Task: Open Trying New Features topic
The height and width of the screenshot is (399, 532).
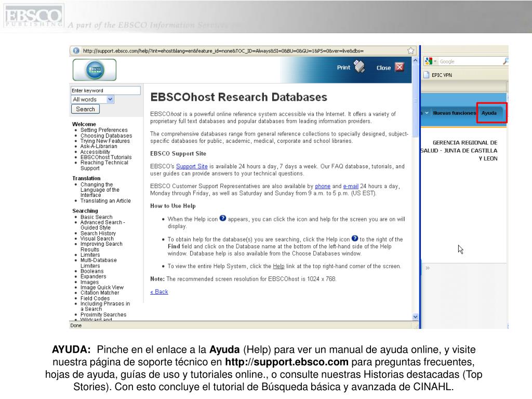Action: (105, 141)
